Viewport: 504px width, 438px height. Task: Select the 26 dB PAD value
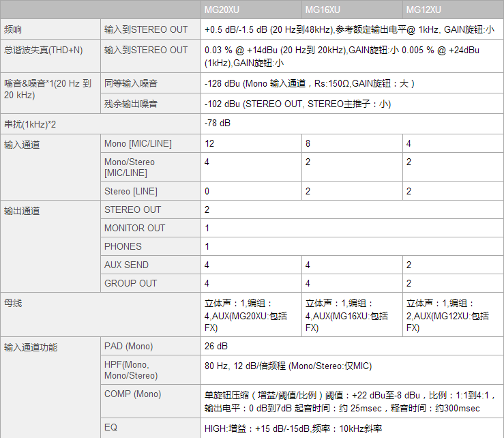point(216,347)
